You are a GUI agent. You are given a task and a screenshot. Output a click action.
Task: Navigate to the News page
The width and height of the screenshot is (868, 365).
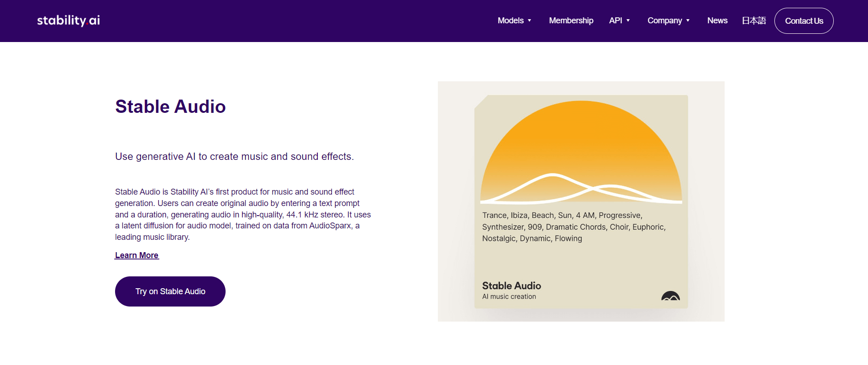(x=717, y=21)
